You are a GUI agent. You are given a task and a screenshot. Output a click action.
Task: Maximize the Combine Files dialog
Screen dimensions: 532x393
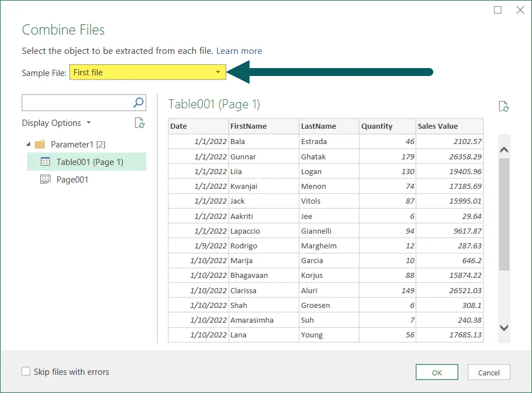click(498, 10)
